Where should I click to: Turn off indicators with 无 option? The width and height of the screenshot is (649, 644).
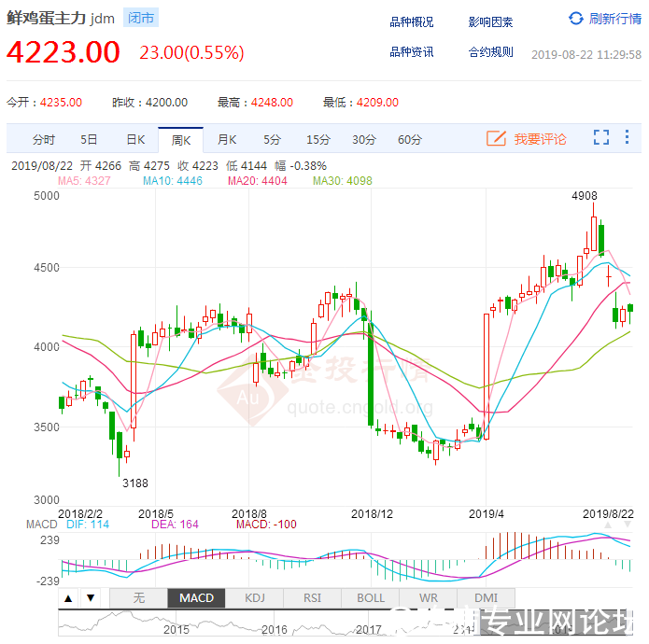138,598
